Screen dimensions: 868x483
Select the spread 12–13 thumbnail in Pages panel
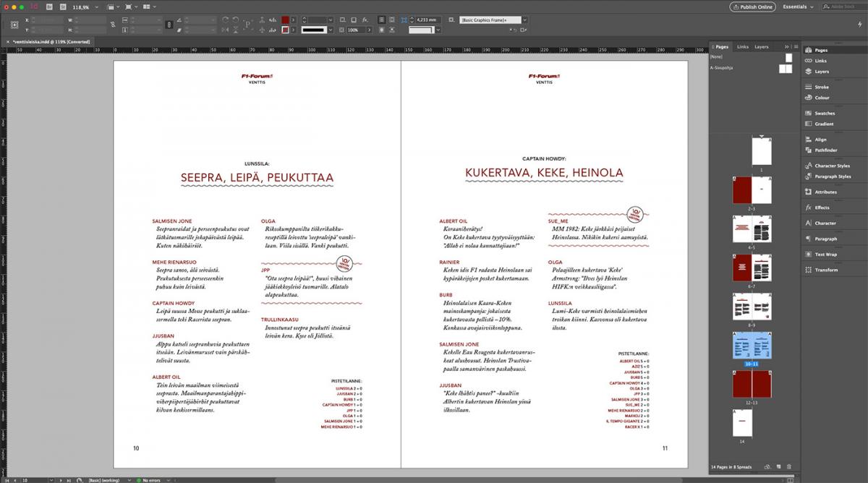click(x=752, y=384)
